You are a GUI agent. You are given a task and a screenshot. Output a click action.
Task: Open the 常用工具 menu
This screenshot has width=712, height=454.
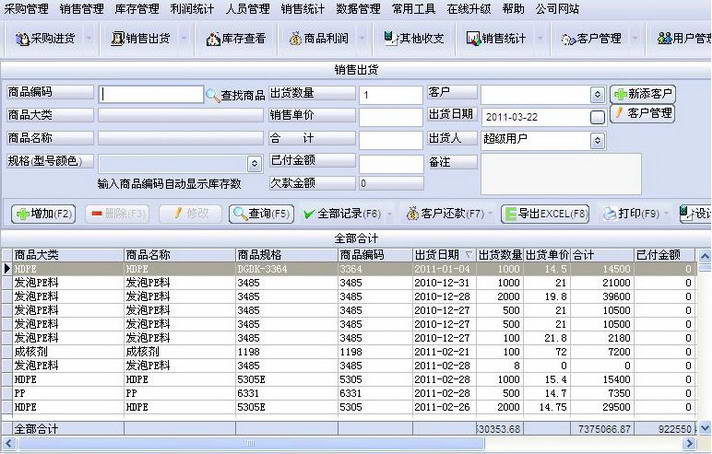414,9
